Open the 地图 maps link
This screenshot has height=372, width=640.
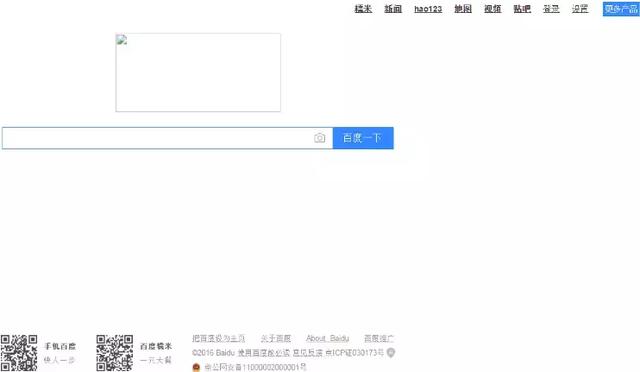pyautogui.click(x=463, y=9)
